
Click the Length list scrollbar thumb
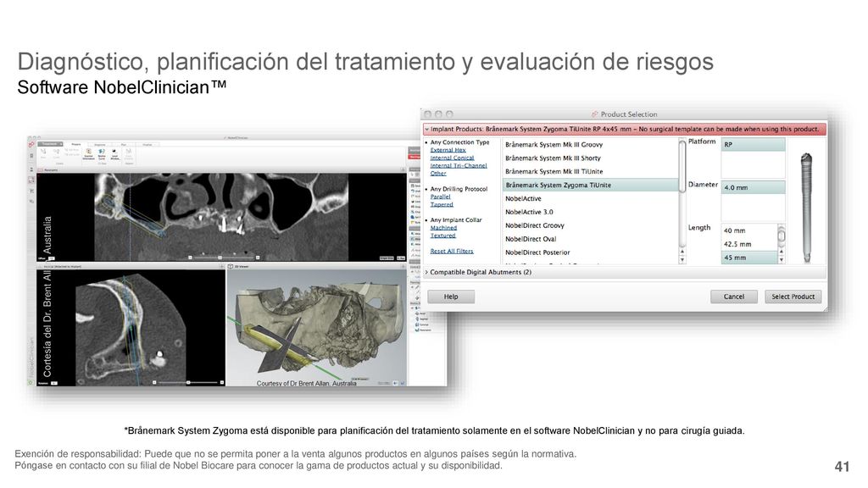tap(781, 236)
